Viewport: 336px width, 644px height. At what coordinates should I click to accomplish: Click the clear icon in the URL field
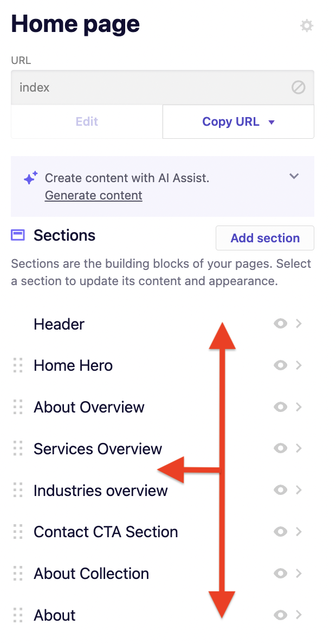(x=298, y=87)
